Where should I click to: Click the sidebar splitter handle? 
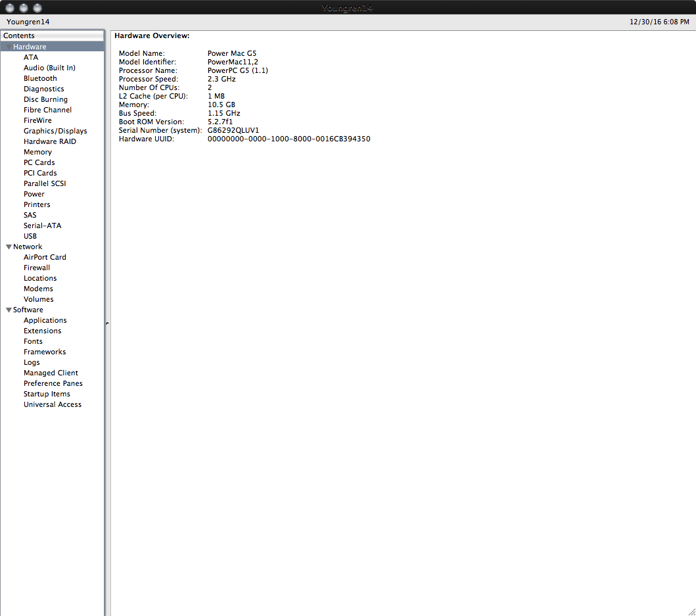107,323
